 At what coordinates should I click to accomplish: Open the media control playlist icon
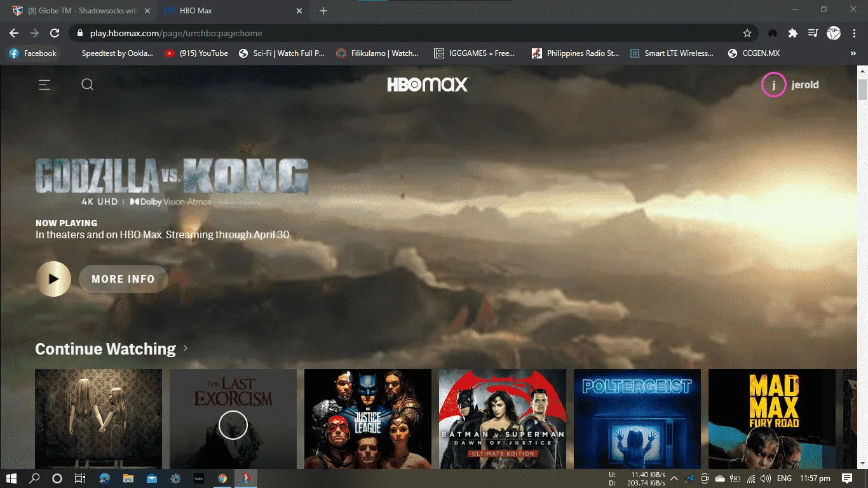(x=813, y=33)
